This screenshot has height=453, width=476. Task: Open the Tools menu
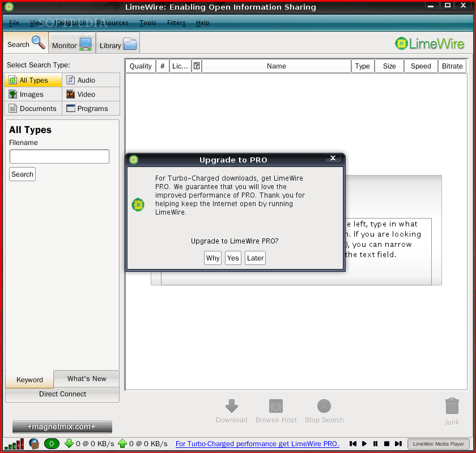[x=147, y=23]
